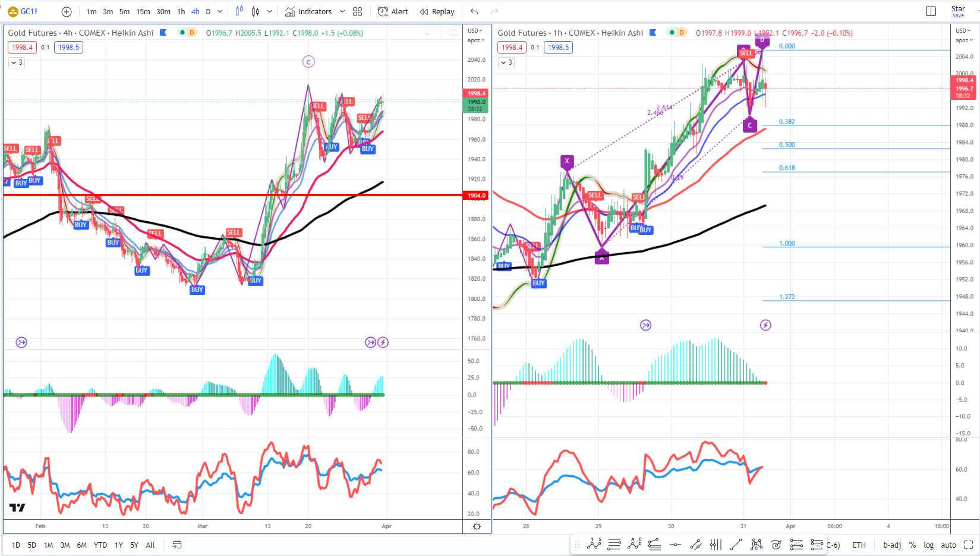The image size is (980, 556).
Task: Click the 1998.5 buy price button on left chart
Action: 68,48
